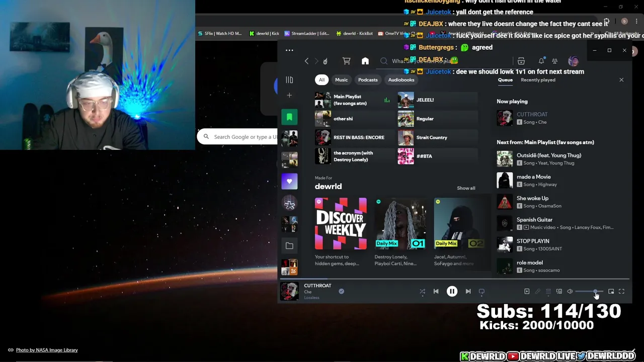This screenshot has width=644, height=362.
Task: Play 'Spanish Guitar' from queue
Action: 561,223
